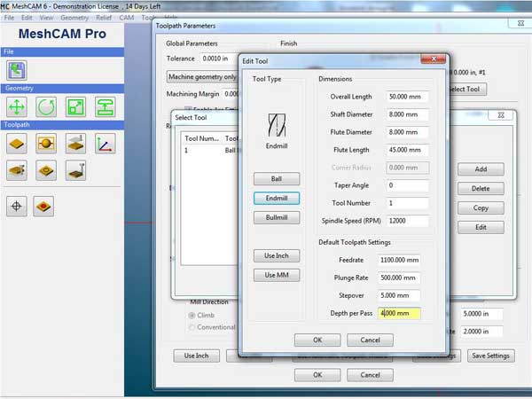Click the load file icon under File
Viewport: 532px width, 399px height.
[x=17, y=71]
